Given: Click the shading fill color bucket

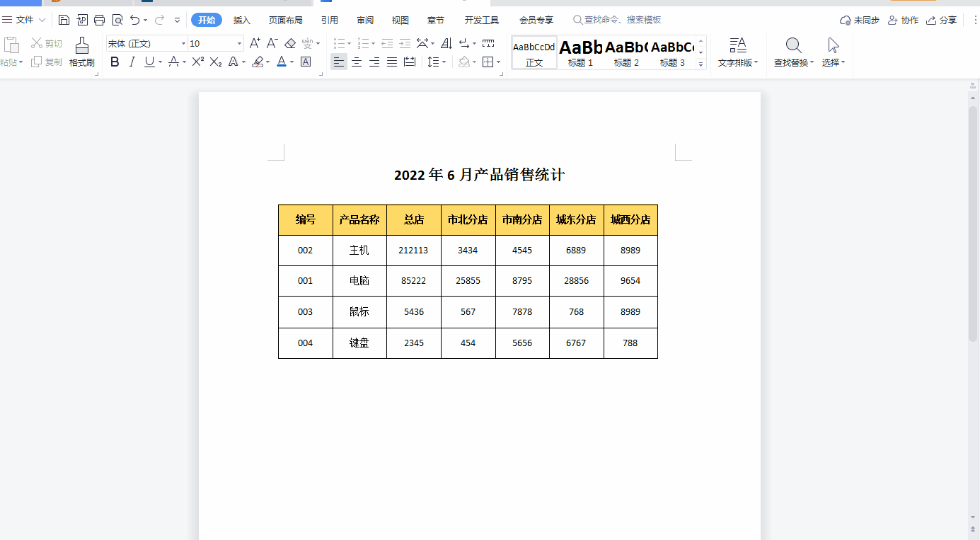Looking at the screenshot, I should [463, 62].
